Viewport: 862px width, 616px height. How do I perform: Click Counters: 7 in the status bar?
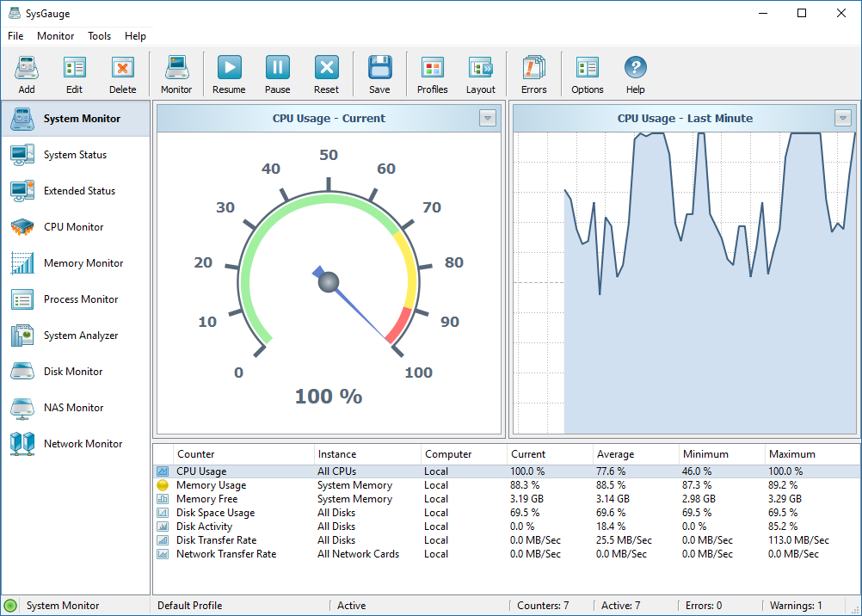[543, 606]
